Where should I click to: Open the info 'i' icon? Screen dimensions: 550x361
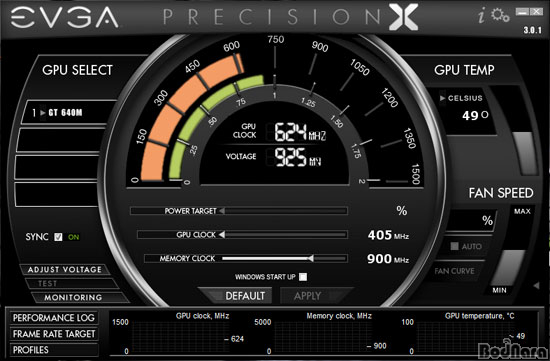482,16
